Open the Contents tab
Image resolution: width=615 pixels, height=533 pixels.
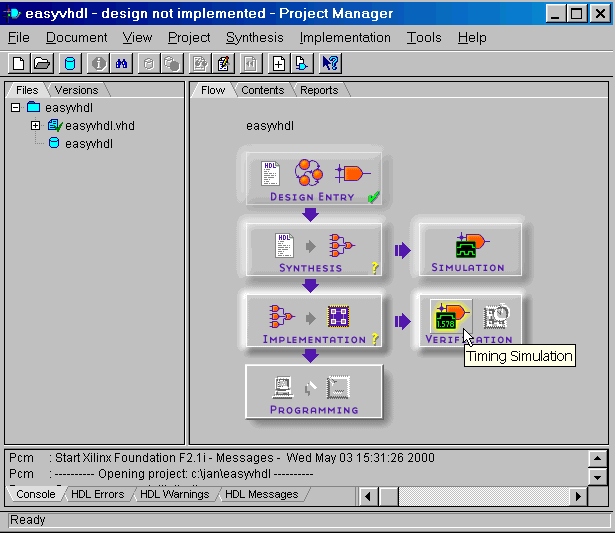pyautogui.click(x=263, y=90)
